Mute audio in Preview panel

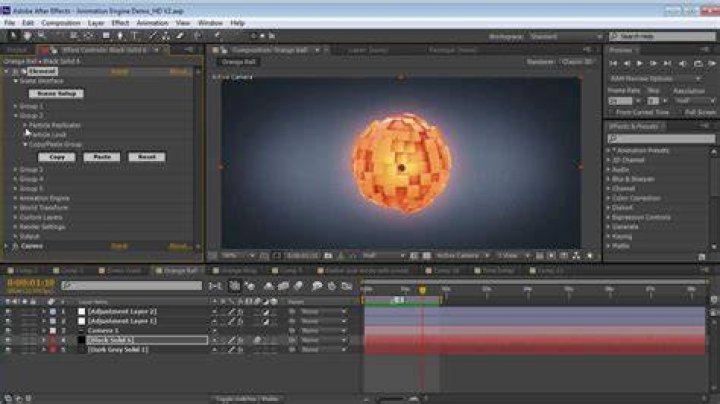(x=683, y=64)
